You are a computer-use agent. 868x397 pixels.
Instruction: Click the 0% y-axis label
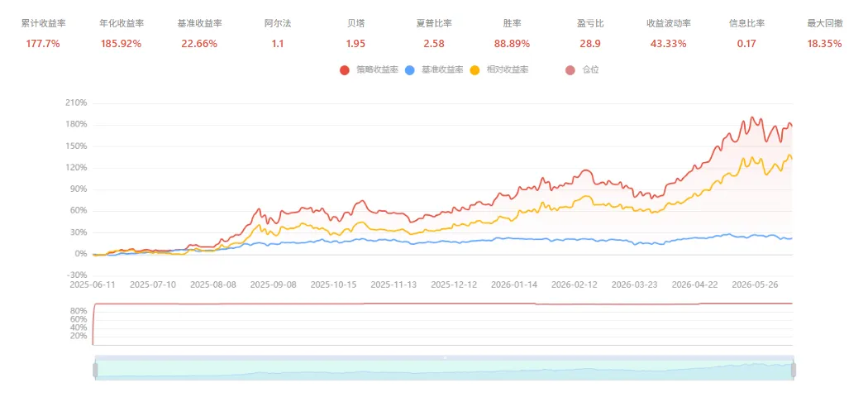click(81, 254)
